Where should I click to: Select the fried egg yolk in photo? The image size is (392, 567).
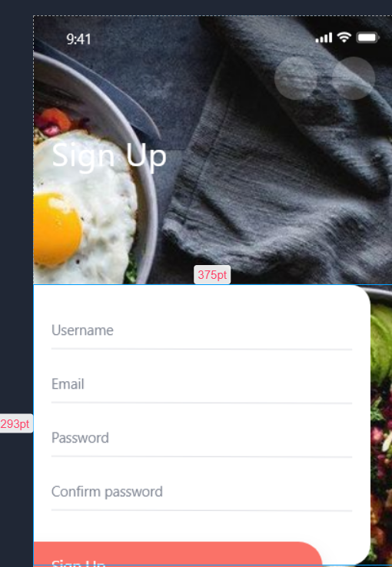click(57, 230)
